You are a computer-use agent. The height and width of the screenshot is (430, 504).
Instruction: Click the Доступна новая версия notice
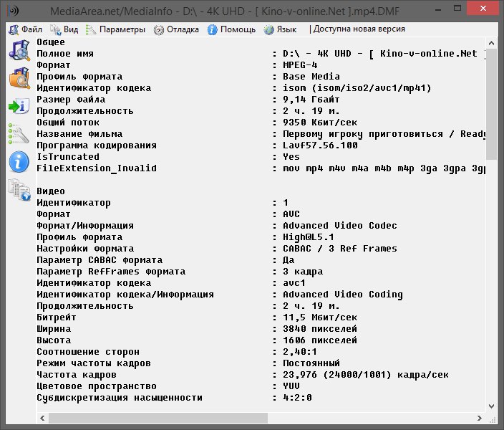pyautogui.click(x=359, y=29)
